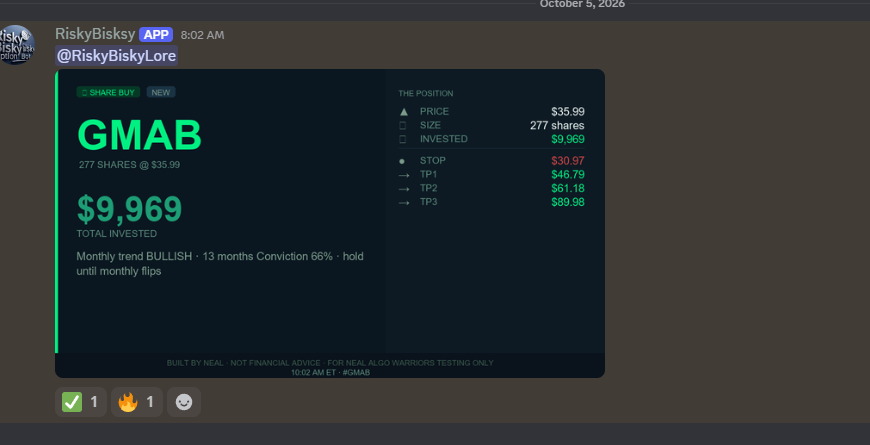Image resolution: width=870 pixels, height=445 pixels.
Task: Open the @RiskyBiskyLore mention
Action: click(x=117, y=56)
